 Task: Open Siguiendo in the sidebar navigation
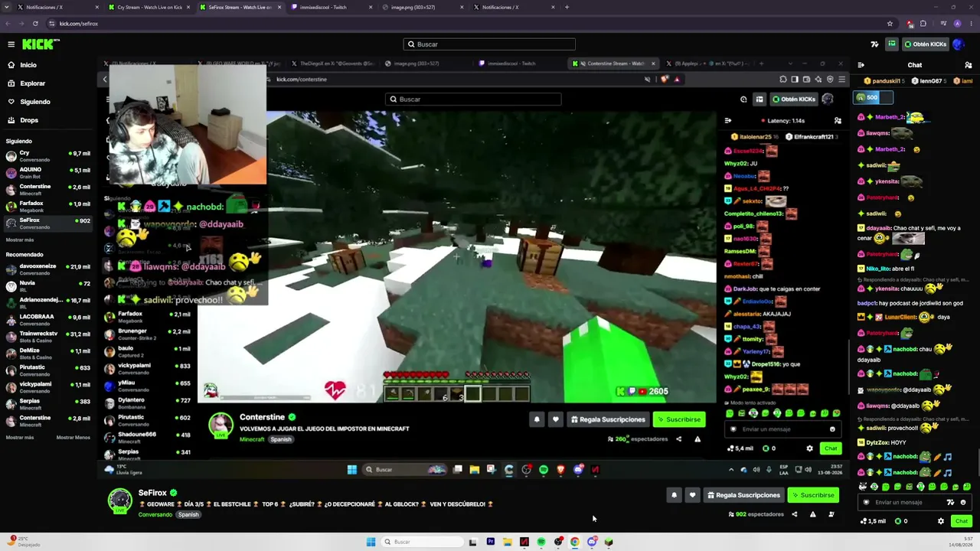(x=35, y=102)
